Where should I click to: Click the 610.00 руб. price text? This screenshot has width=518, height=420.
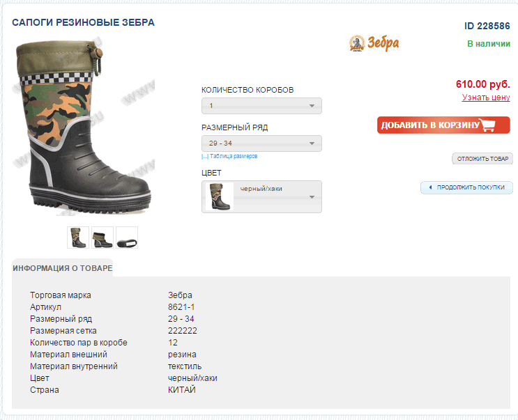click(x=483, y=84)
